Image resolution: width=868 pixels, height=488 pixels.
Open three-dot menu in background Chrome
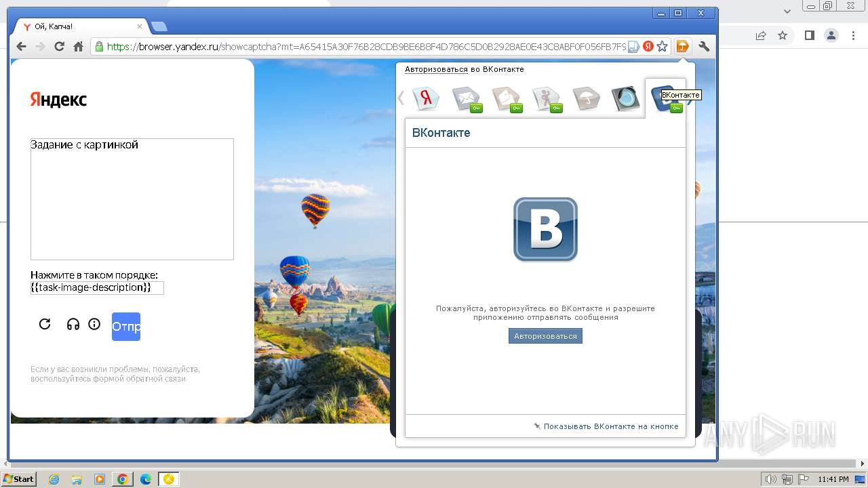[x=852, y=35]
